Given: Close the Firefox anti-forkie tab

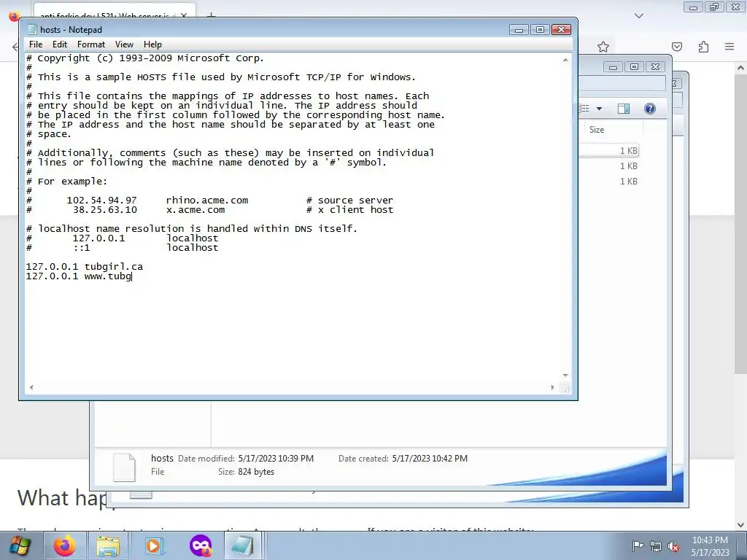Looking at the screenshot, I should click(184, 16).
